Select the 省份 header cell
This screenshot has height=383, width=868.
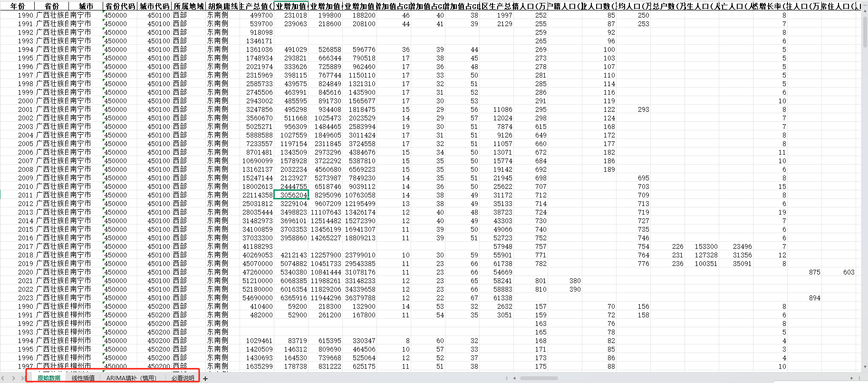[x=52, y=6]
